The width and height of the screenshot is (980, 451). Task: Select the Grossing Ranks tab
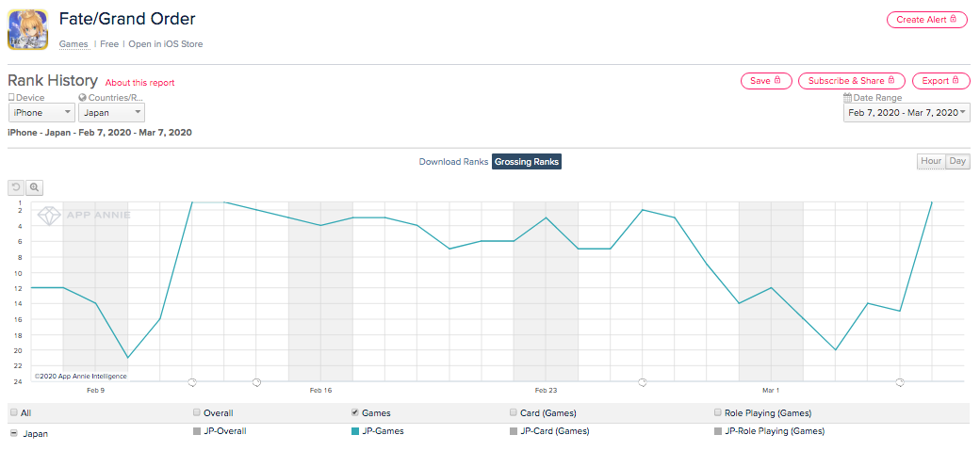tap(526, 162)
